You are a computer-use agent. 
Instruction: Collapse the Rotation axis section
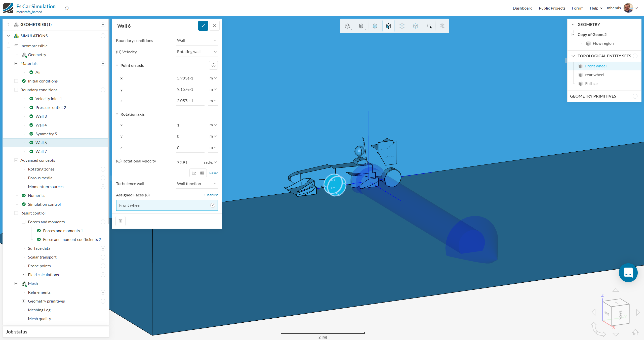[x=117, y=114]
